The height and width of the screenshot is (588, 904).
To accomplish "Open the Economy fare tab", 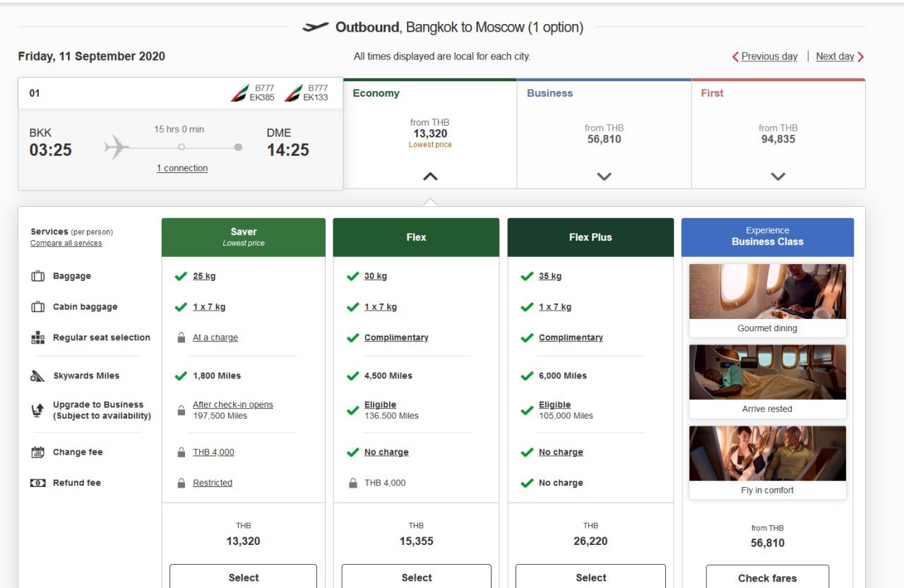I will pos(430,133).
